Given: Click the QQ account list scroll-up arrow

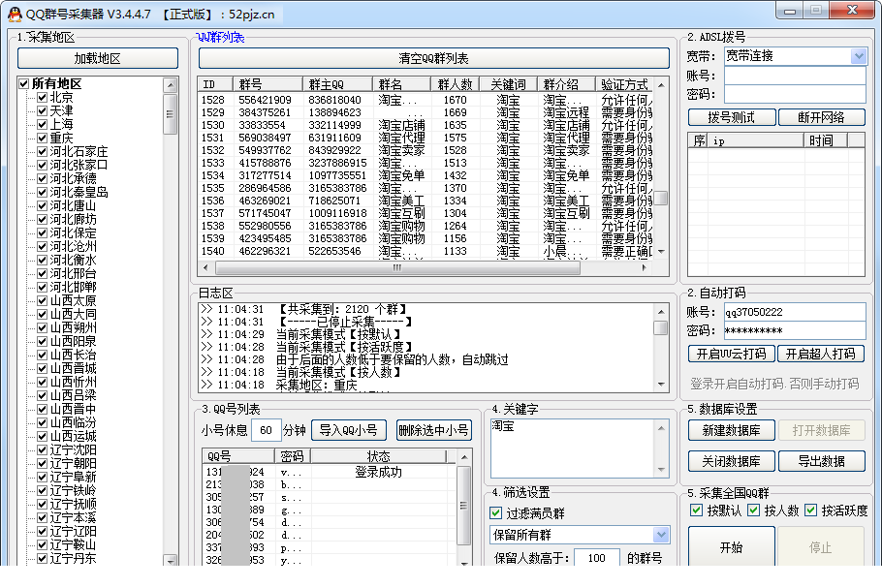Looking at the screenshot, I should tap(464, 457).
